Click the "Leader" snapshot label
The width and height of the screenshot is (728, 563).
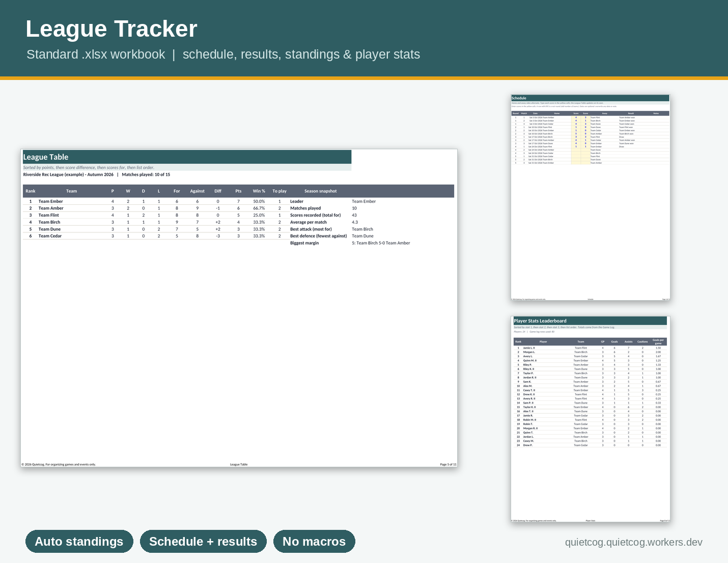[x=297, y=201]
